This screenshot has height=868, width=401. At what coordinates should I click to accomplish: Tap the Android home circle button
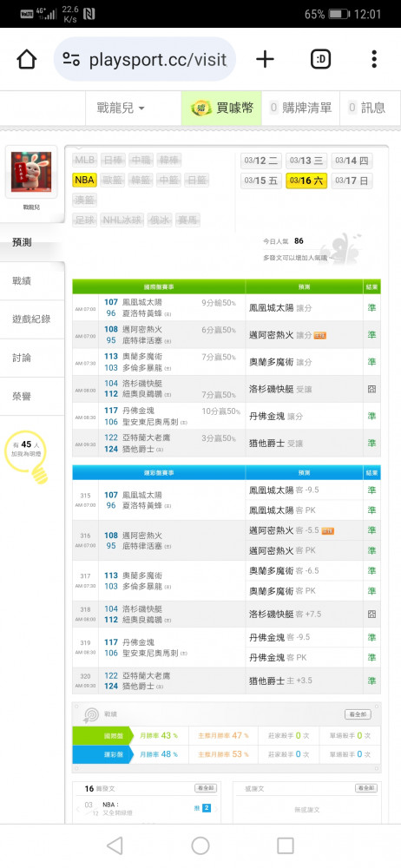(200, 845)
